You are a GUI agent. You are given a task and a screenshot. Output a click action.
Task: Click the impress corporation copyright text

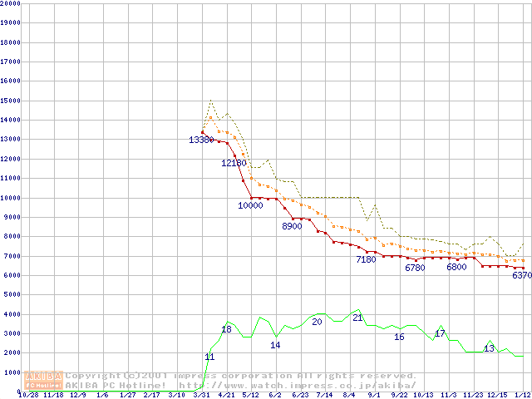coord(241,376)
